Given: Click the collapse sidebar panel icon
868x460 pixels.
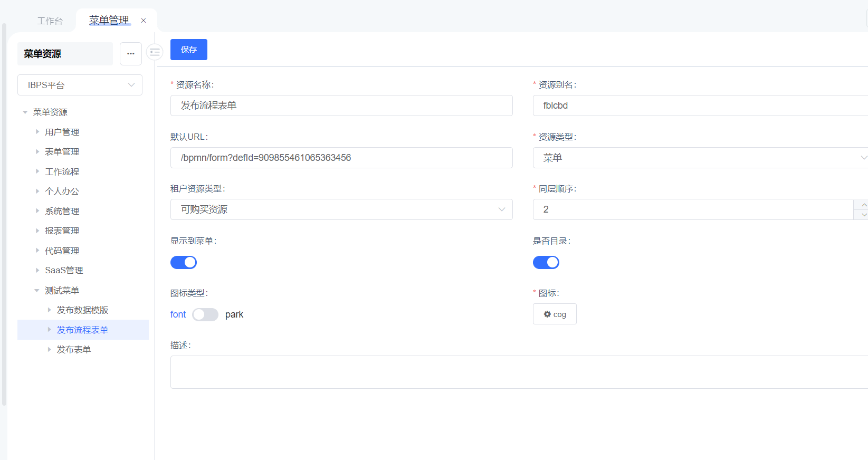Looking at the screenshot, I should click(x=155, y=52).
